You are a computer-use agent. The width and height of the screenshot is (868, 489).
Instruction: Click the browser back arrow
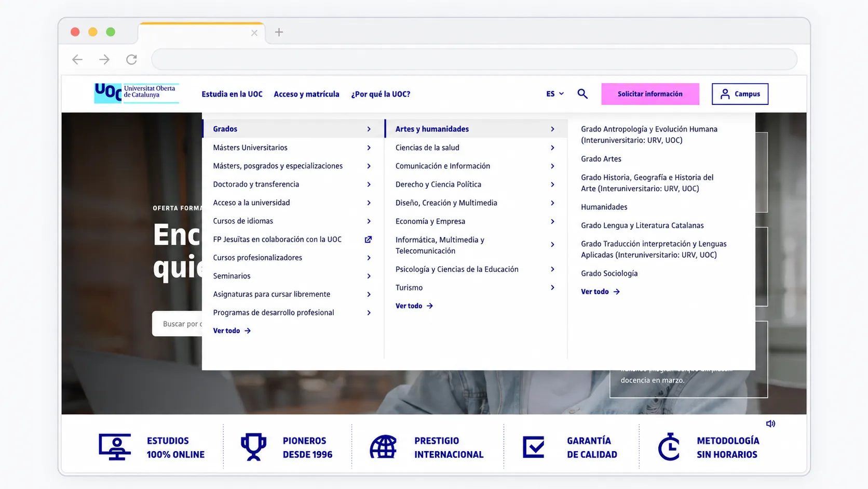(77, 60)
